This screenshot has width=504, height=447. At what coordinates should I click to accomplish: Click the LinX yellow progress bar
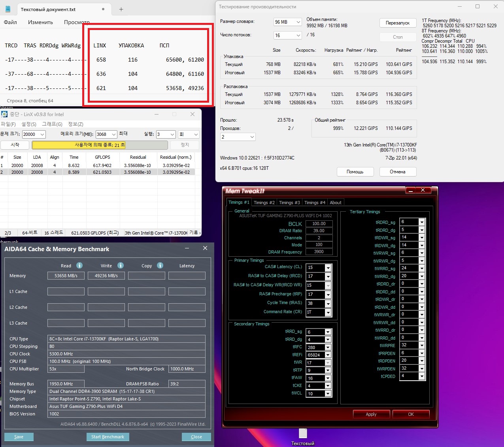[x=100, y=145]
